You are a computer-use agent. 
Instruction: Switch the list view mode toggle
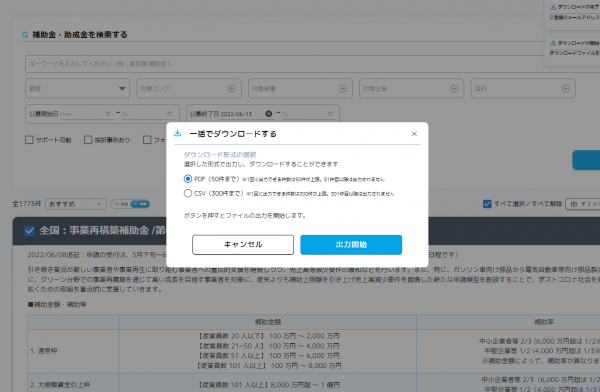pyautogui.click(x=130, y=204)
